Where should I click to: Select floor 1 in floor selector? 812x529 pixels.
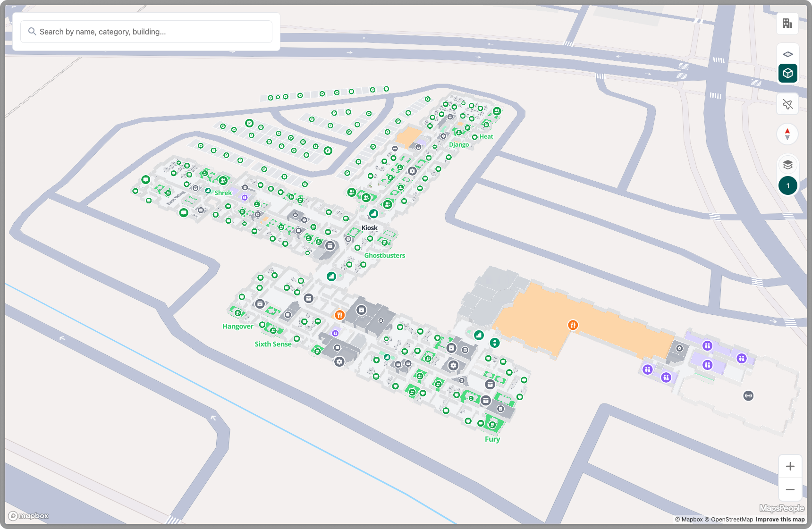coord(787,185)
